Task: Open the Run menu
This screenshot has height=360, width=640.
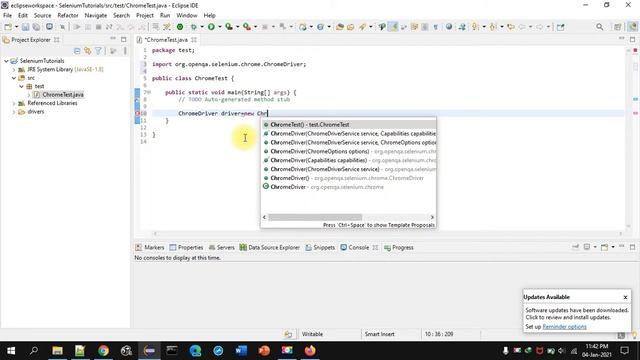Action: point(165,16)
